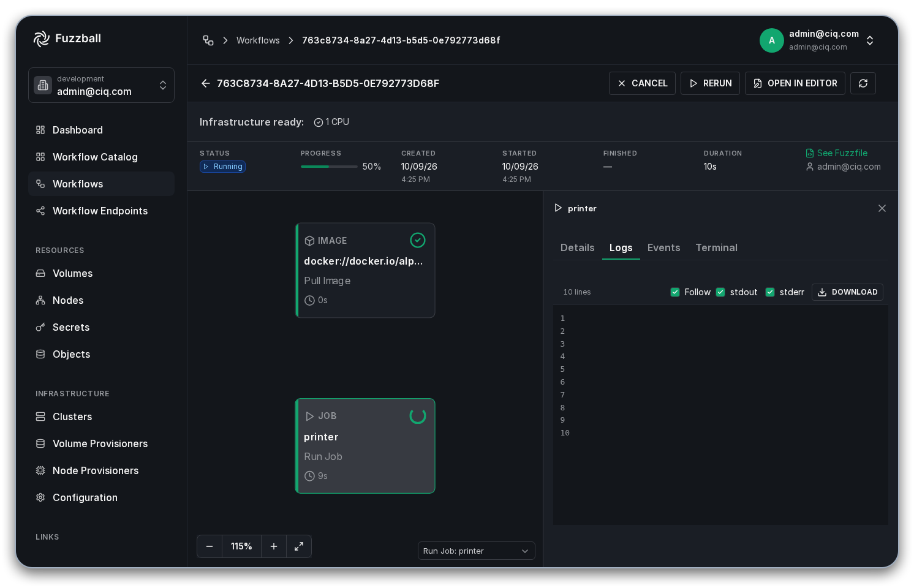Open the workflow in editor

point(795,83)
